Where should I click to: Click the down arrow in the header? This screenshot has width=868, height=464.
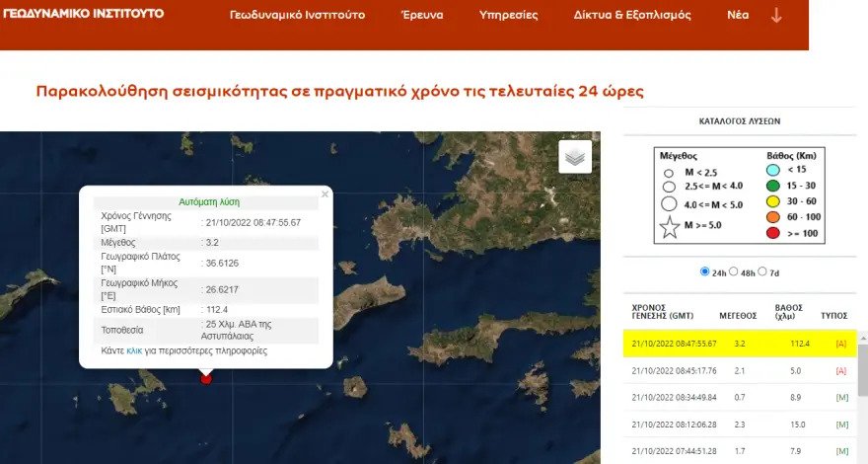[776, 16]
